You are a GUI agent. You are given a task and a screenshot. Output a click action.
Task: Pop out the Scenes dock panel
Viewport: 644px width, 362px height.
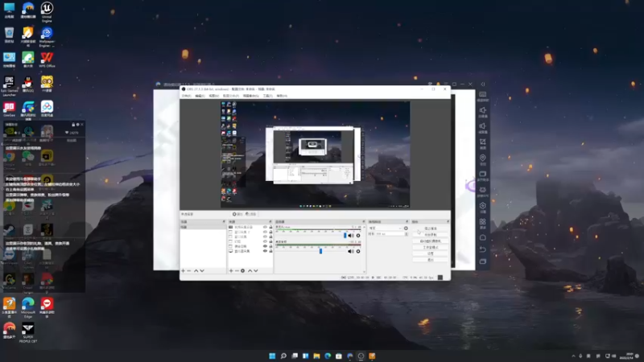point(224,222)
